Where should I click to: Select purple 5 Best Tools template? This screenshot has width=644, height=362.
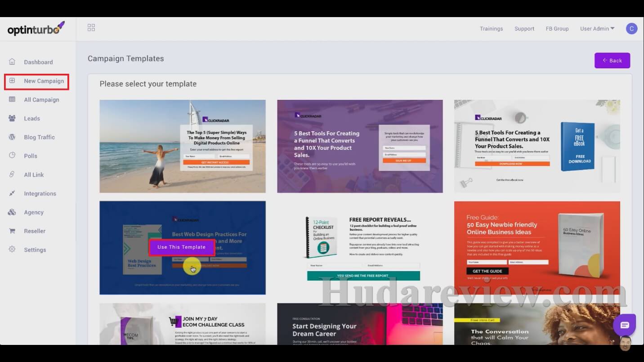coord(360,146)
